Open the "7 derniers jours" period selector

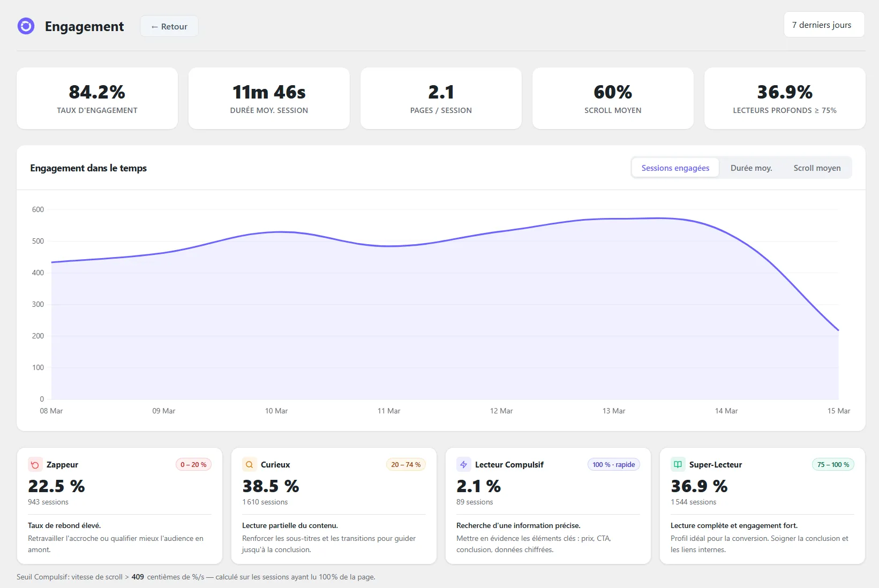[823, 24]
